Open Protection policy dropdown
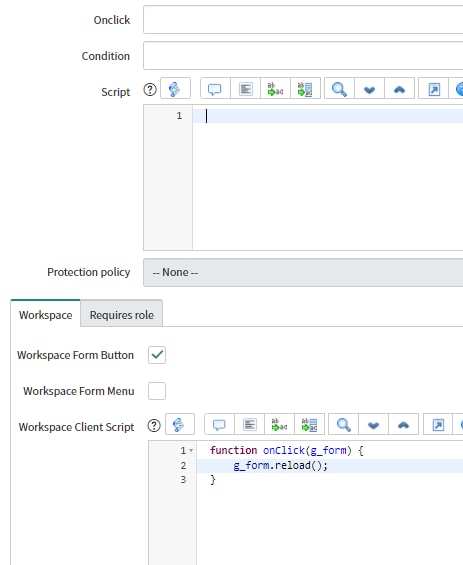Screen dimensions: 463x565 tap(303, 272)
